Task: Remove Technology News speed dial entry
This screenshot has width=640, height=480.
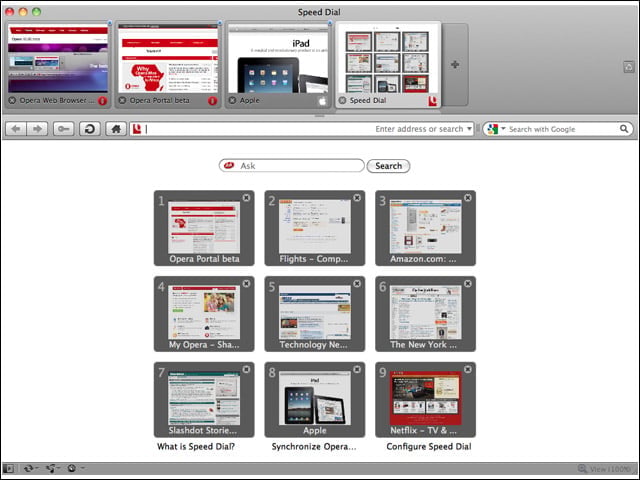Action: [x=357, y=283]
